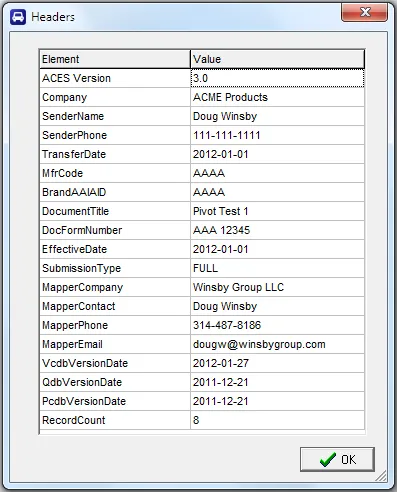Viewport: 397px width, 492px height.
Task: Select the 'MapperEmail' element cell
Action: tap(115, 344)
